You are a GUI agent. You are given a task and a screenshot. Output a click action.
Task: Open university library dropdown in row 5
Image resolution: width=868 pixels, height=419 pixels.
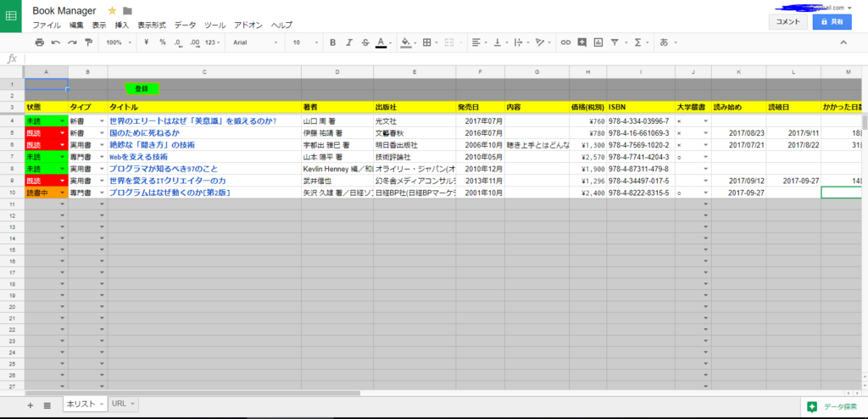click(x=706, y=133)
